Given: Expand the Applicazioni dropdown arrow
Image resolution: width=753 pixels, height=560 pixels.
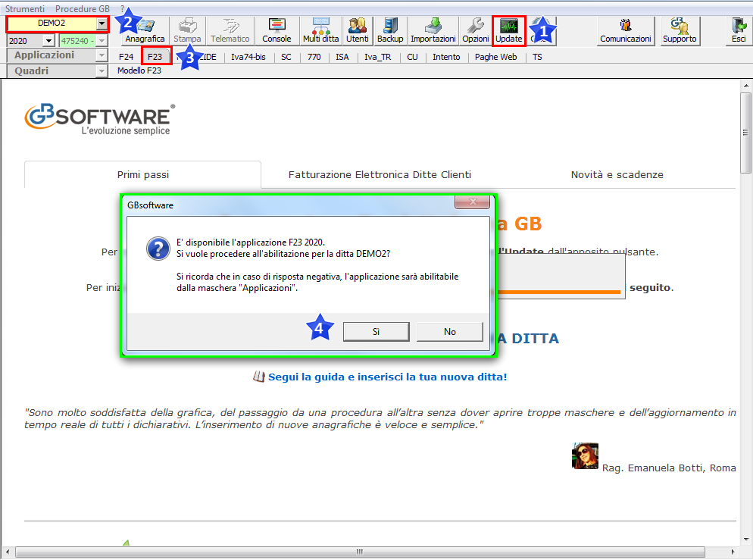Looking at the screenshot, I should (x=102, y=55).
